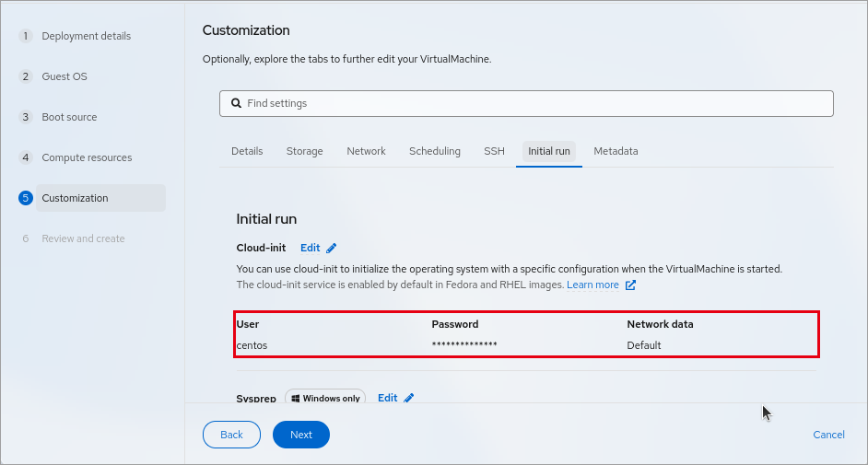Click the Customization page heading
The width and height of the screenshot is (868, 465).
point(246,30)
